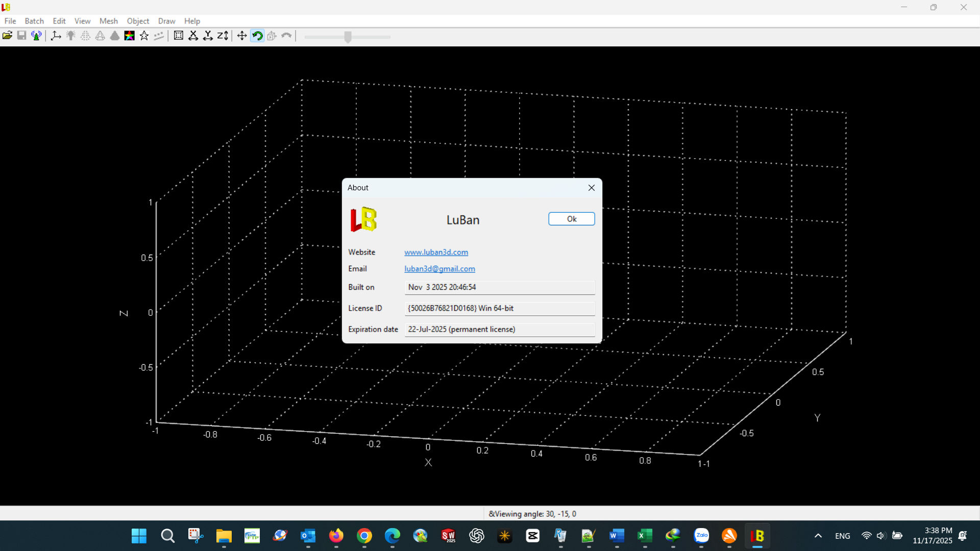Select the antenna broadcast icon

[36, 36]
